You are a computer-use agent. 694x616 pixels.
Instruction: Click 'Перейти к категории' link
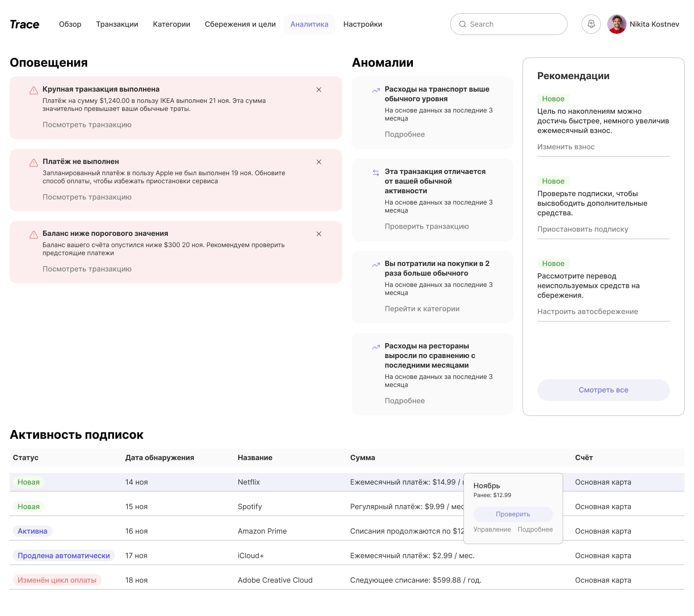click(422, 309)
